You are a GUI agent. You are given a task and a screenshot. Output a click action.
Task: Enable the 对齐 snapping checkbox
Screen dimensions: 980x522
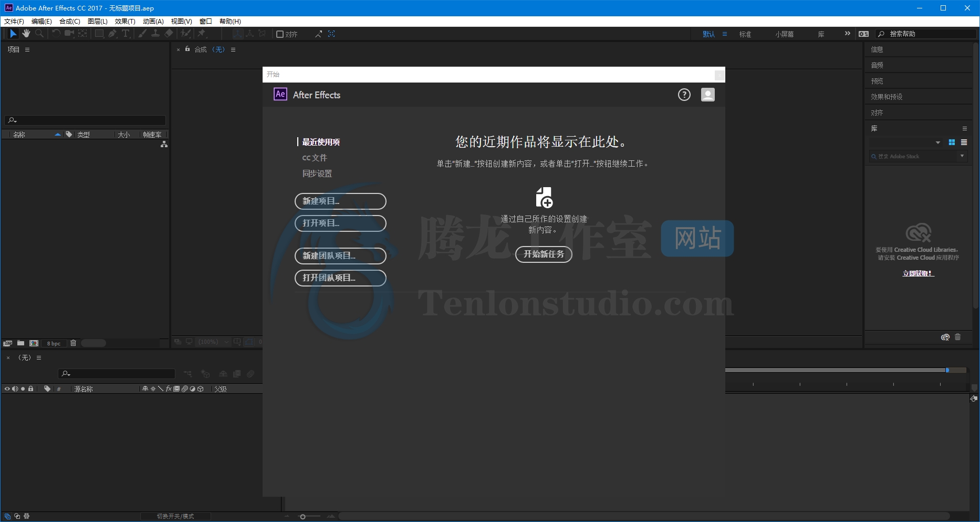click(280, 34)
